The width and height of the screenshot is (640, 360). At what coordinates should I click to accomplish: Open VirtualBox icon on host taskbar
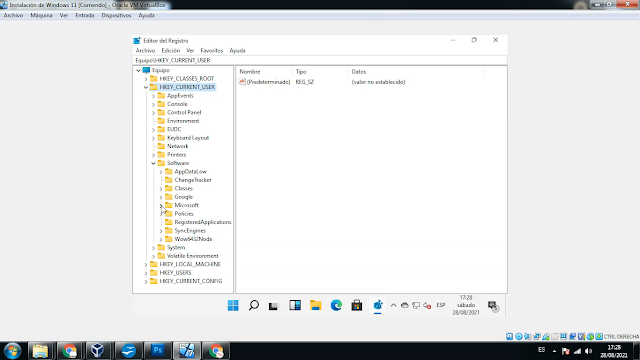(x=98, y=351)
